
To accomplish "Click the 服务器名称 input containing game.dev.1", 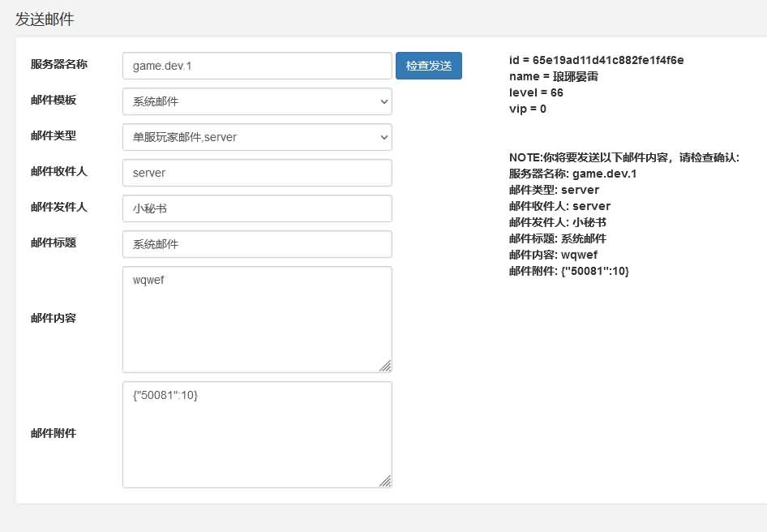I will [256, 66].
